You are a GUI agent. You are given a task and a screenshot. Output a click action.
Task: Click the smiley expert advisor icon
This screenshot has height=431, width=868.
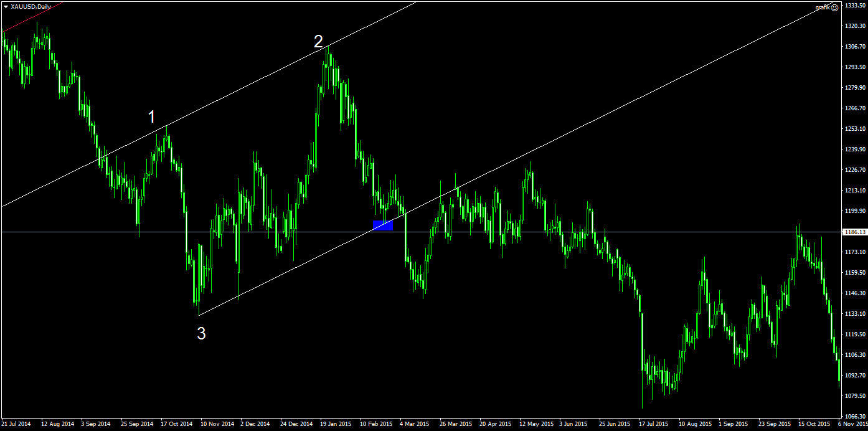coord(834,7)
